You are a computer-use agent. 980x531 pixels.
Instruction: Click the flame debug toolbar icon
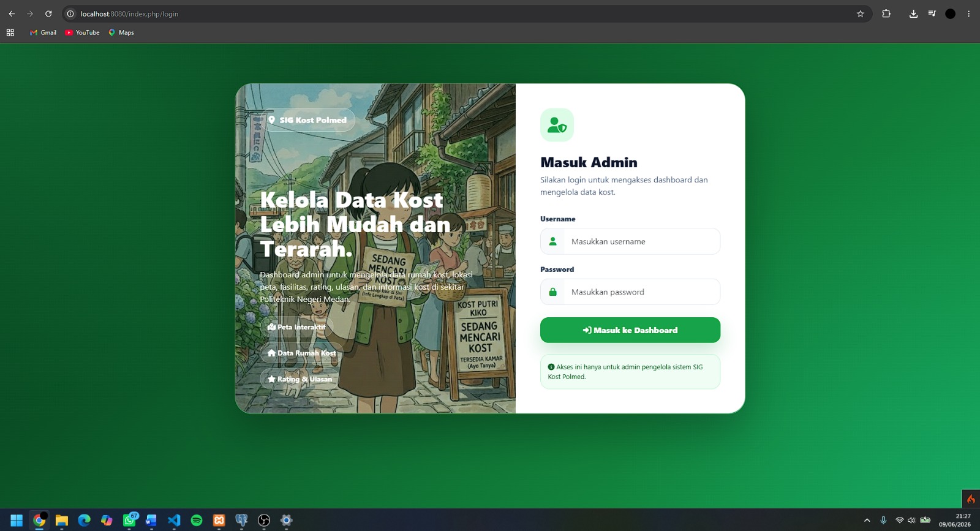(x=971, y=499)
